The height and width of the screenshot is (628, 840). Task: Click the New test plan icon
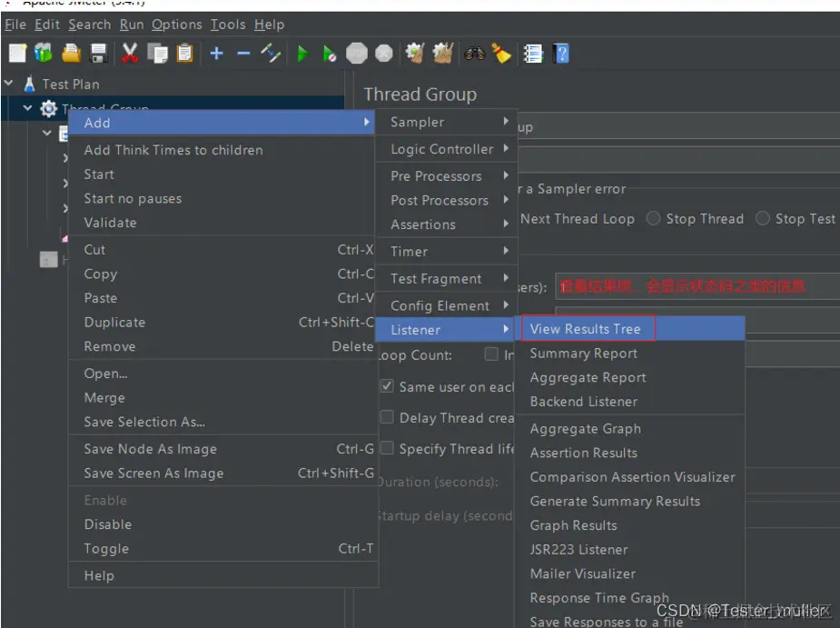click(x=17, y=53)
